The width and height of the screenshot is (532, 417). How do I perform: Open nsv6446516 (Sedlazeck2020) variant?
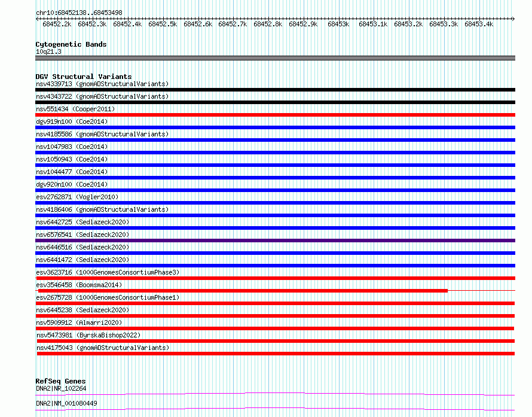(x=82, y=247)
